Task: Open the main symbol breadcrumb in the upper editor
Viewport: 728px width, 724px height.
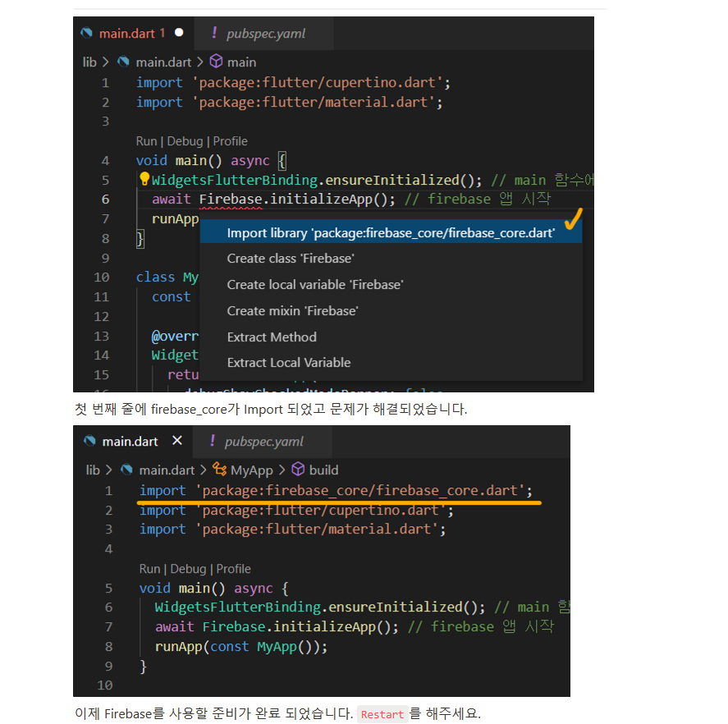Action: (241, 62)
